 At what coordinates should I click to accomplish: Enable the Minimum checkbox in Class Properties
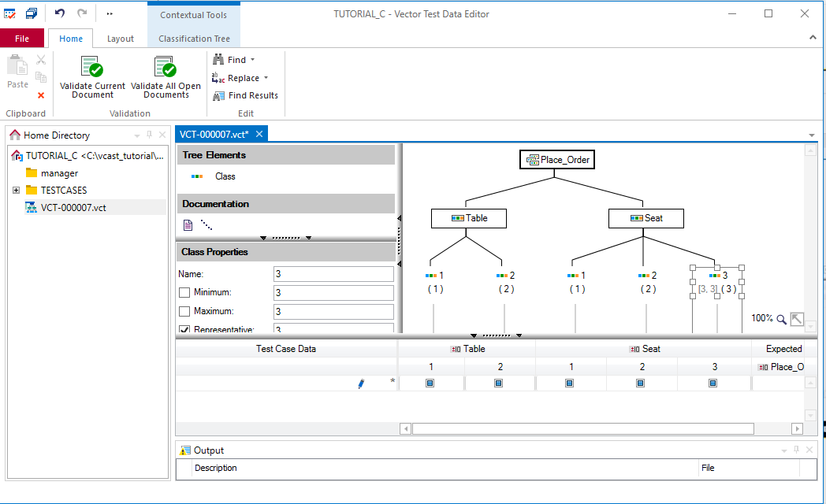pyautogui.click(x=183, y=292)
